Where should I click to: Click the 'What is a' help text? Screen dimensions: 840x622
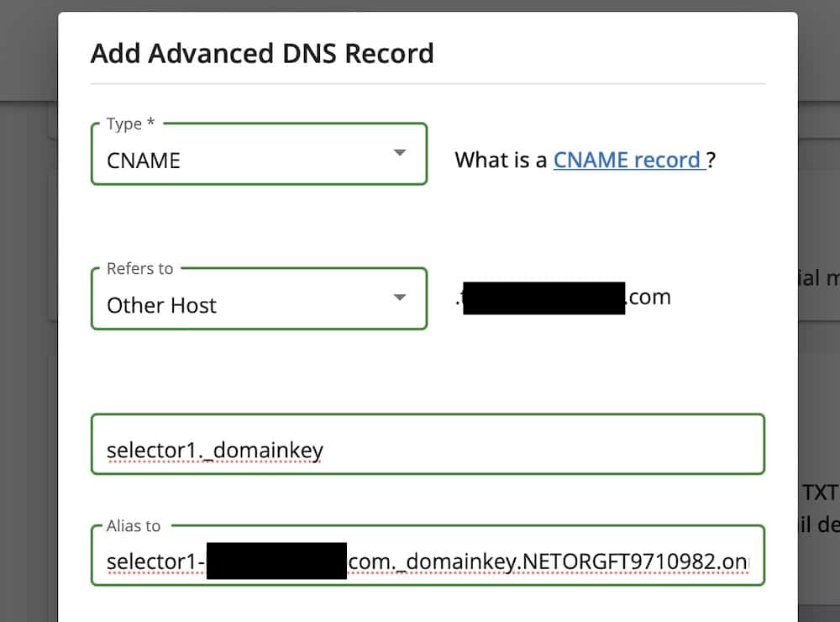tap(501, 160)
